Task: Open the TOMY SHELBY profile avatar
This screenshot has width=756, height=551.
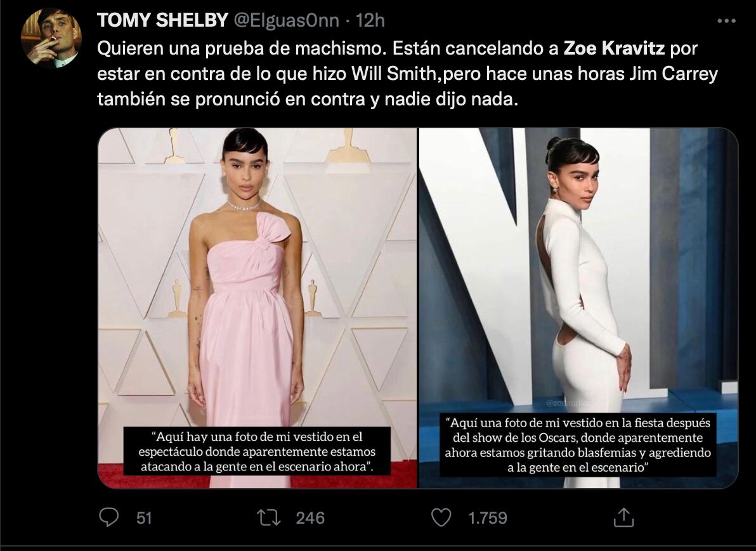Action: point(51,38)
